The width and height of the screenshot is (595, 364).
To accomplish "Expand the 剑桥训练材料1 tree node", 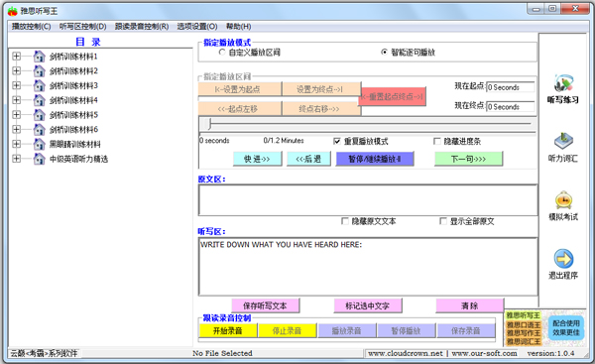I will coord(16,57).
